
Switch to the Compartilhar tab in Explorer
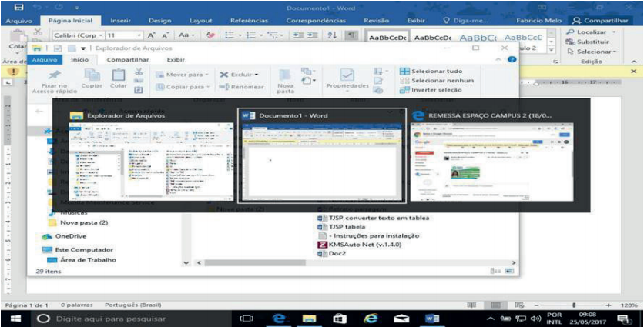click(128, 59)
